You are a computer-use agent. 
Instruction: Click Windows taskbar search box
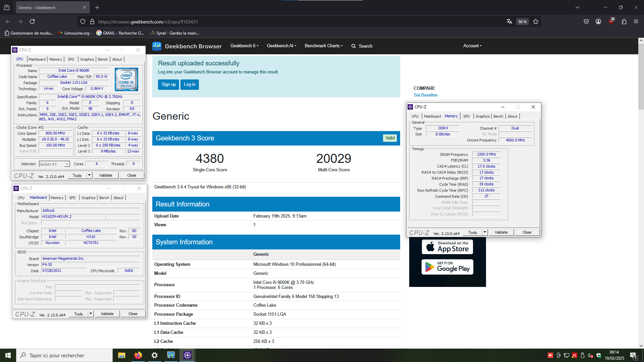(64, 355)
